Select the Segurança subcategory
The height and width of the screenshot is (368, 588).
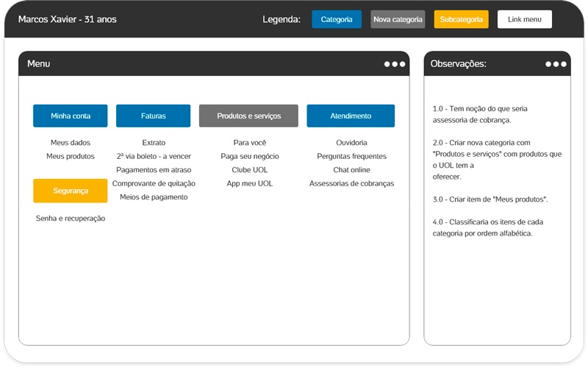point(71,191)
